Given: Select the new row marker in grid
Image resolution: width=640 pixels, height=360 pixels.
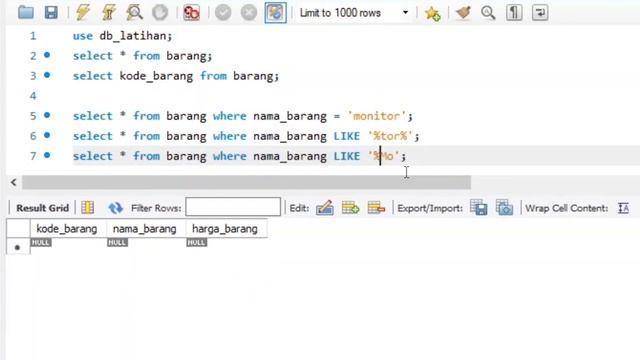Looking at the screenshot, I should coord(18,247).
